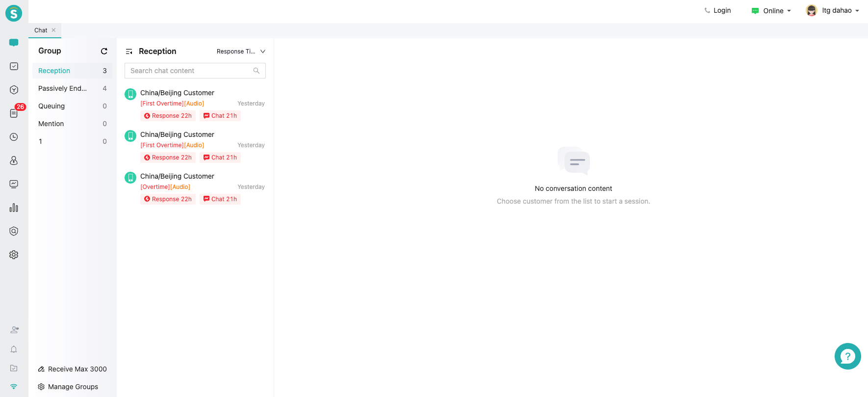Open the ltg dahao account menu
The width and height of the screenshot is (868, 397).
[x=833, y=11]
